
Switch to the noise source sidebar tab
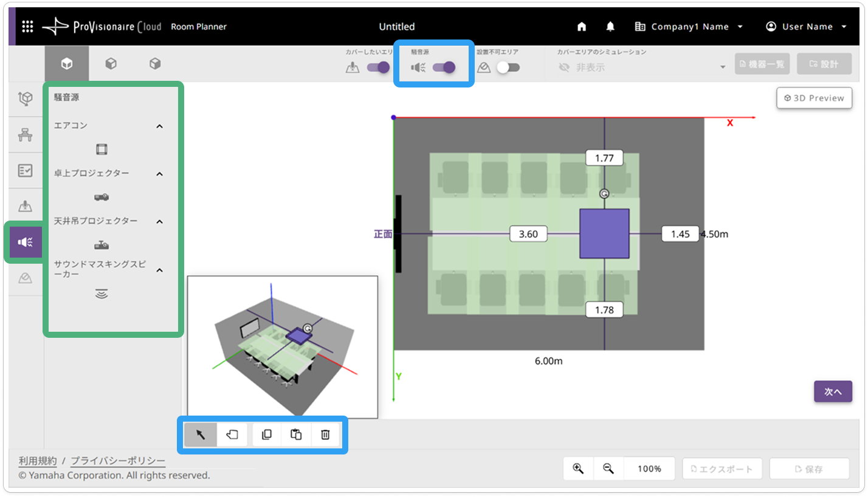click(26, 242)
